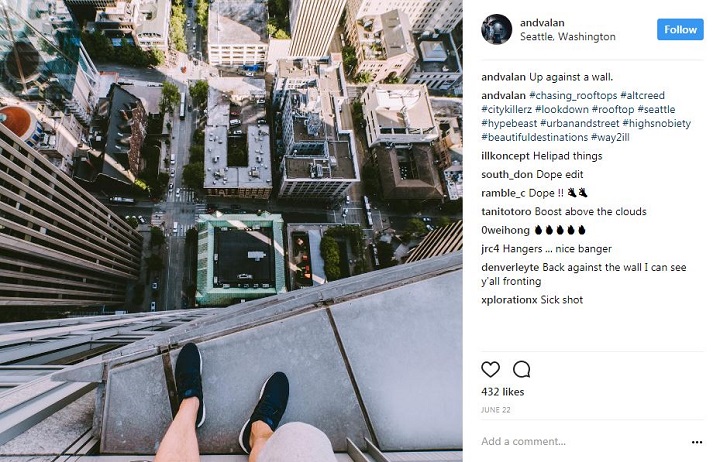720x462 pixels.
Task: Follow the andvalan account
Action: (680, 29)
